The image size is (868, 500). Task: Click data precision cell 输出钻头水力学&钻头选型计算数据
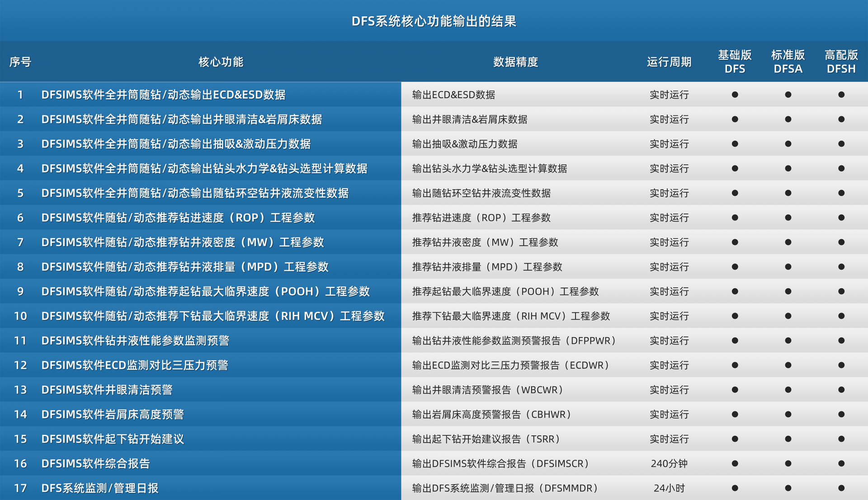490,168
